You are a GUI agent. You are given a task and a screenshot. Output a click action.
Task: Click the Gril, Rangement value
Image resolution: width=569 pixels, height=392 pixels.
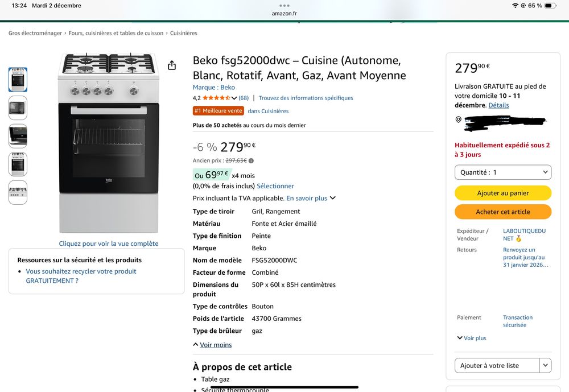276,212
